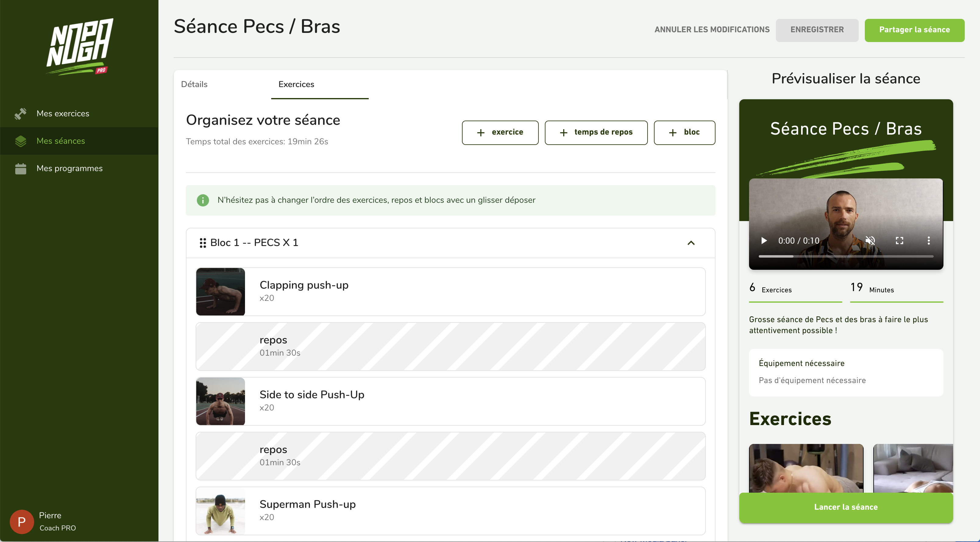Image resolution: width=980 pixels, height=542 pixels.
Task: Add a temps de repos
Action: point(596,133)
